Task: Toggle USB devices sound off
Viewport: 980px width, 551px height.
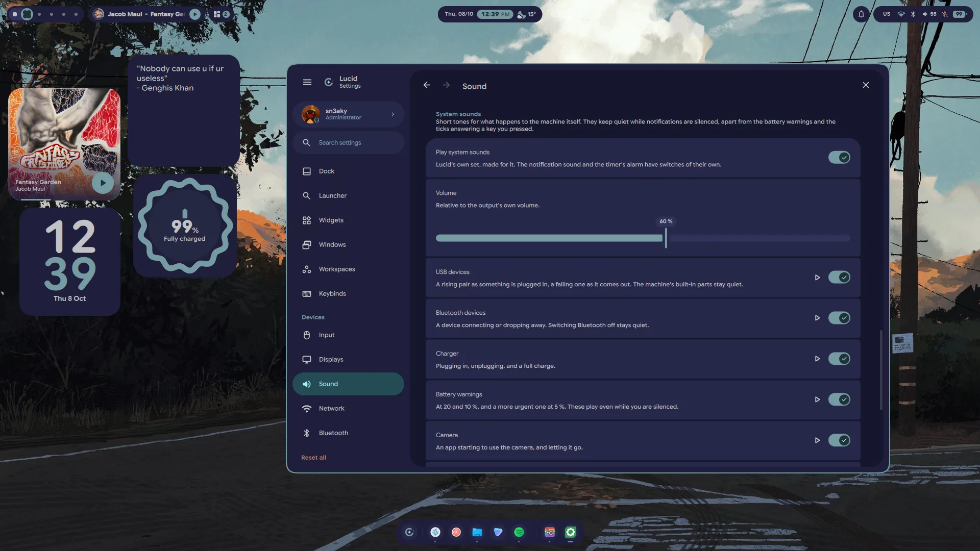Action: click(x=839, y=278)
